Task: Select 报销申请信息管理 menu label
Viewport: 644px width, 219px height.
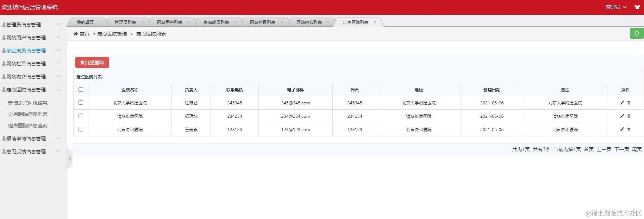Action: pos(26,139)
